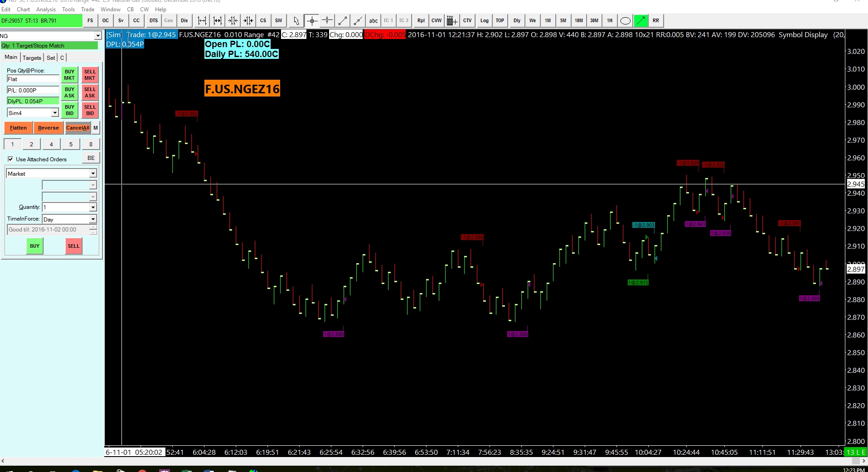This screenshot has height=472, width=868.
Task: Click the OC toolbar button
Action: (106, 21)
